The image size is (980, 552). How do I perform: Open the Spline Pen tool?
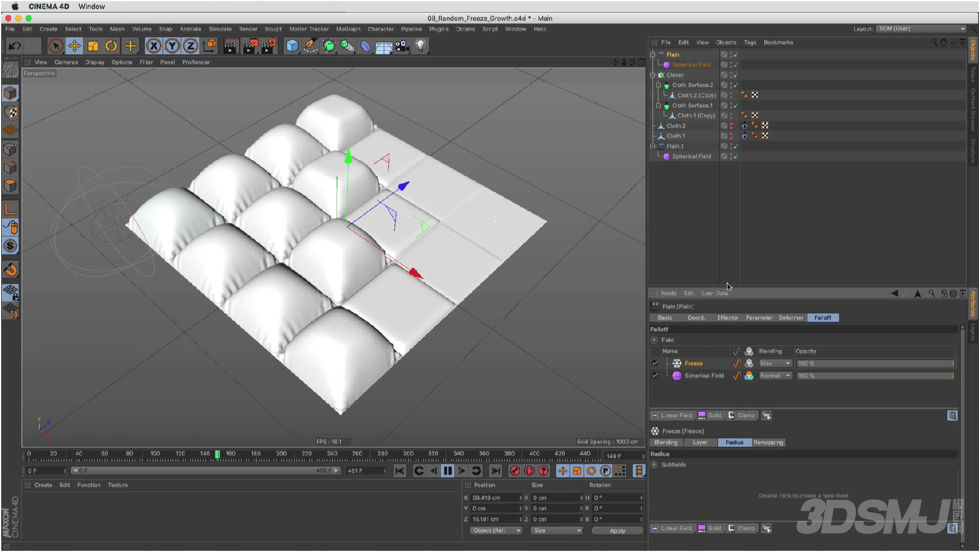(311, 46)
